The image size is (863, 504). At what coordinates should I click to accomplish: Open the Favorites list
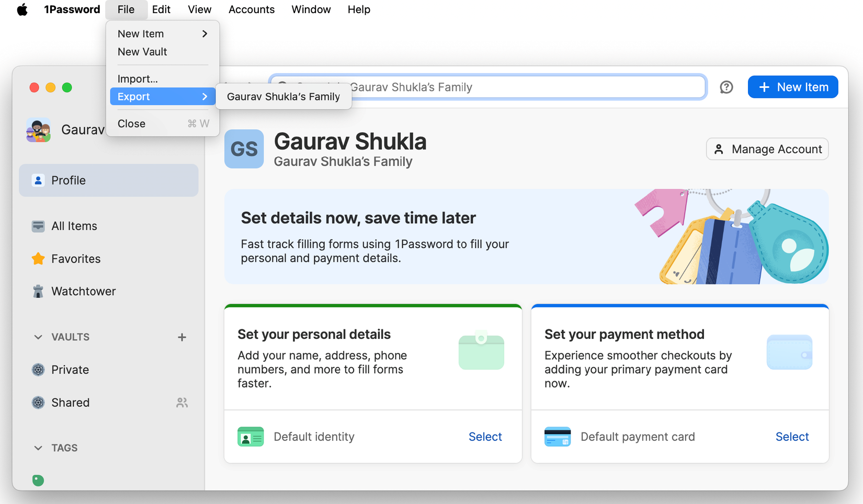click(x=76, y=258)
